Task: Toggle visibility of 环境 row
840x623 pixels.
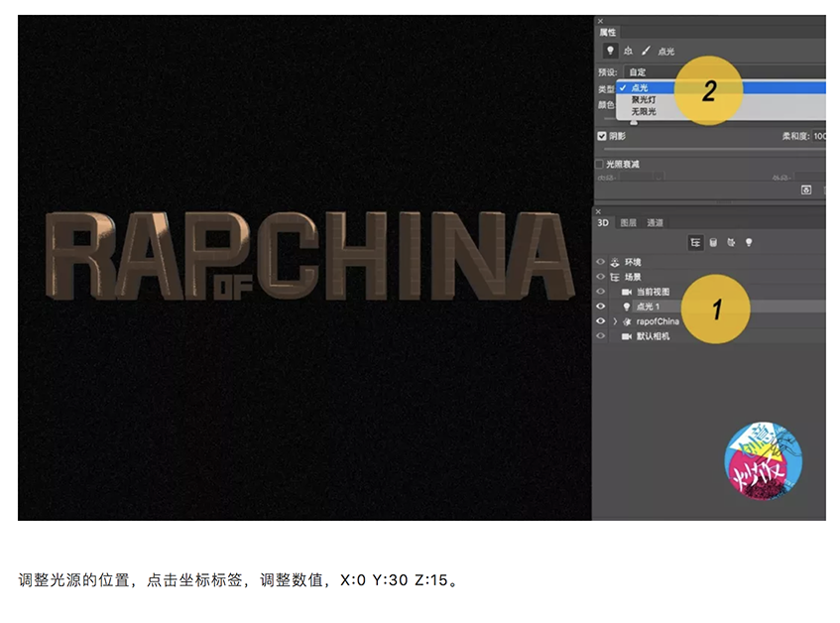Action: [x=601, y=262]
